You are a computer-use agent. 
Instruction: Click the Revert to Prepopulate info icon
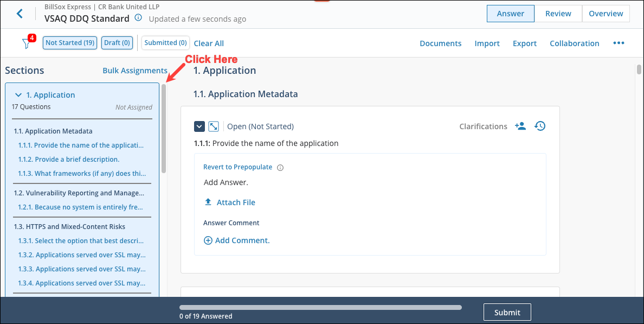coord(280,168)
